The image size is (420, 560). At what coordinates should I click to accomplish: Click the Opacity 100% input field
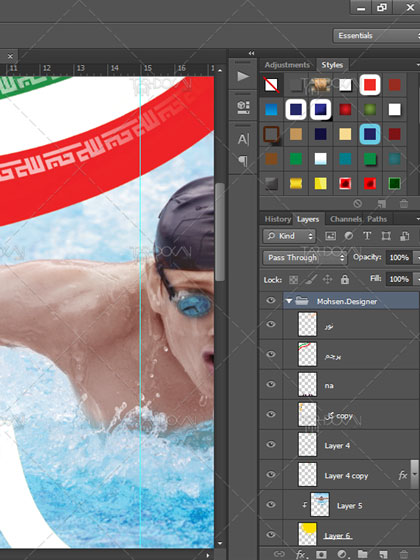point(399,258)
